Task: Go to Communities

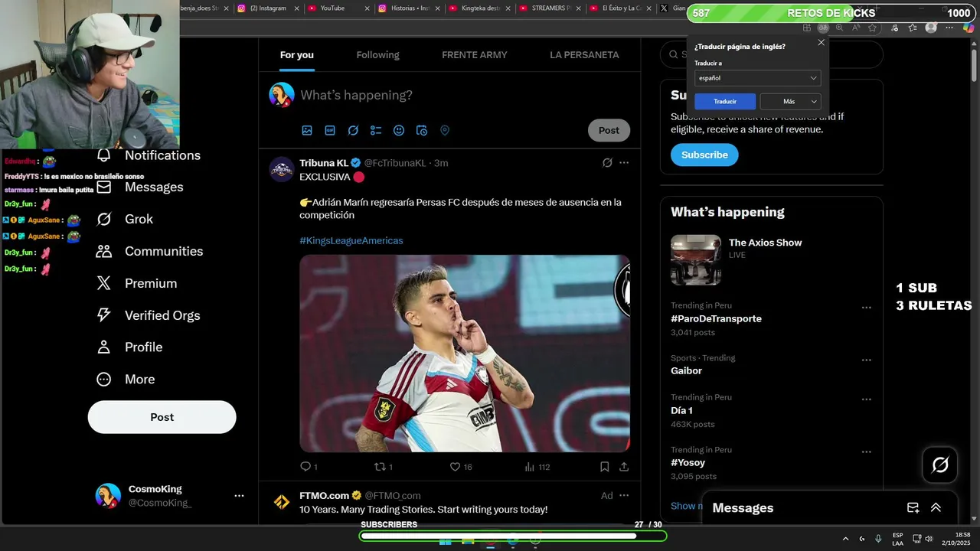Action: click(149, 251)
